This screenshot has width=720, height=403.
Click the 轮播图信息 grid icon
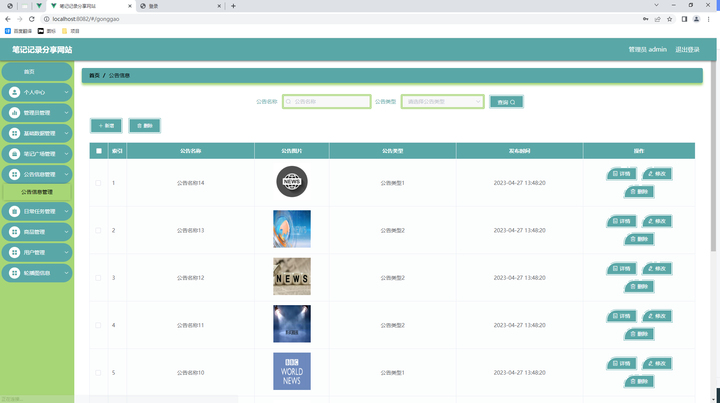point(14,273)
